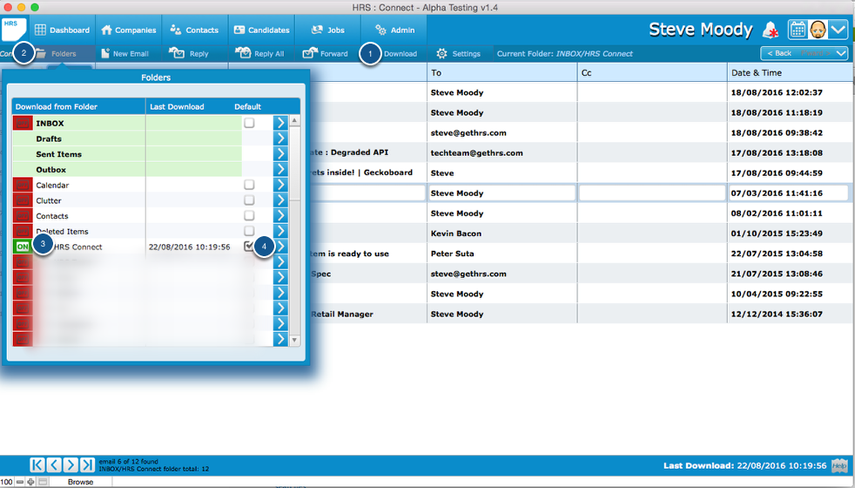The height and width of the screenshot is (488, 855).
Task: Click the notification bell icon
Action: 770,30
